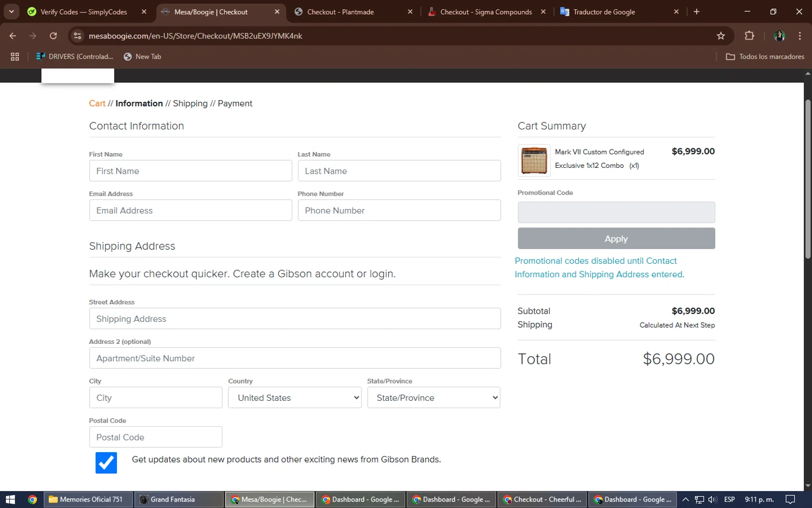Close the Traductor de Google tab
This screenshot has height=508, width=812.
click(x=676, y=11)
